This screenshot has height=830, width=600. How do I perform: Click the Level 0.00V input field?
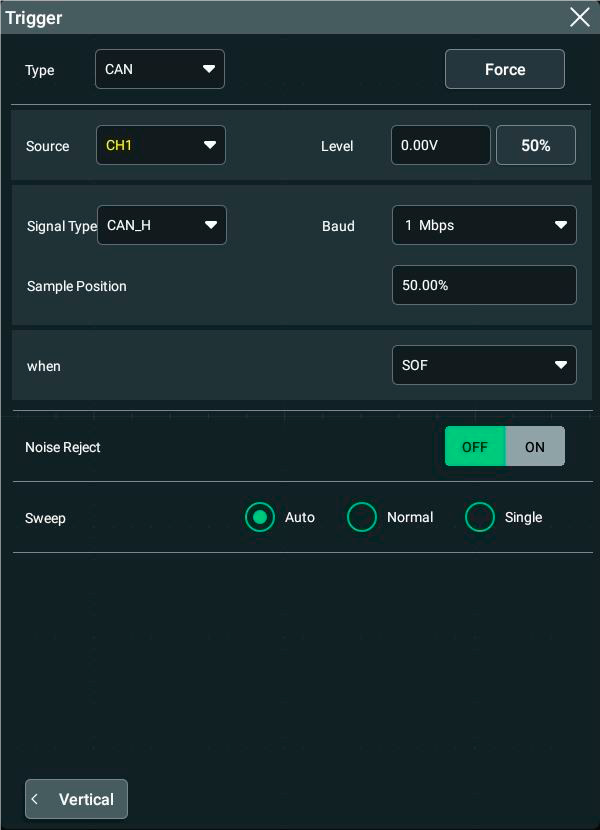[x=440, y=145]
